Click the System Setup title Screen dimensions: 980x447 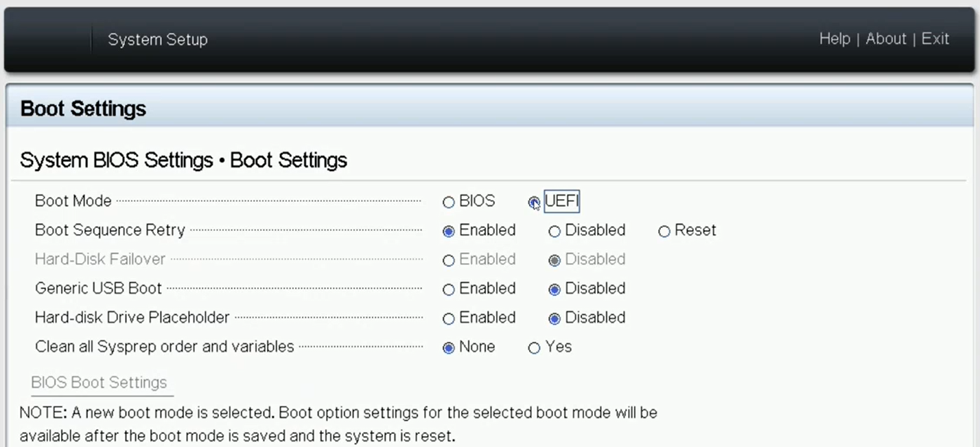coord(157,40)
